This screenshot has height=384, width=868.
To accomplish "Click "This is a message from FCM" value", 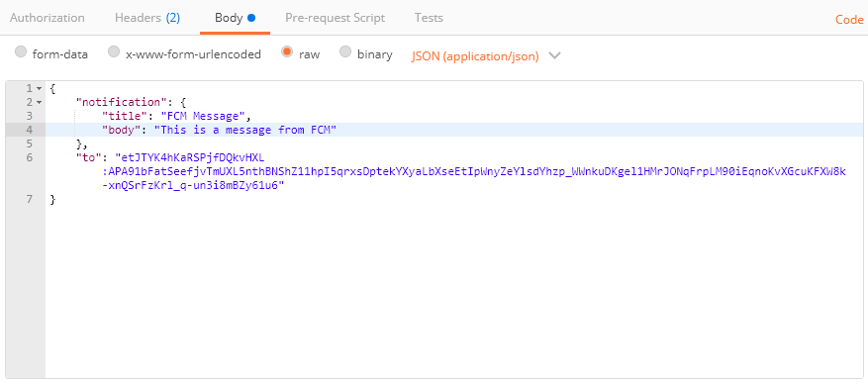I will pyautogui.click(x=245, y=130).
